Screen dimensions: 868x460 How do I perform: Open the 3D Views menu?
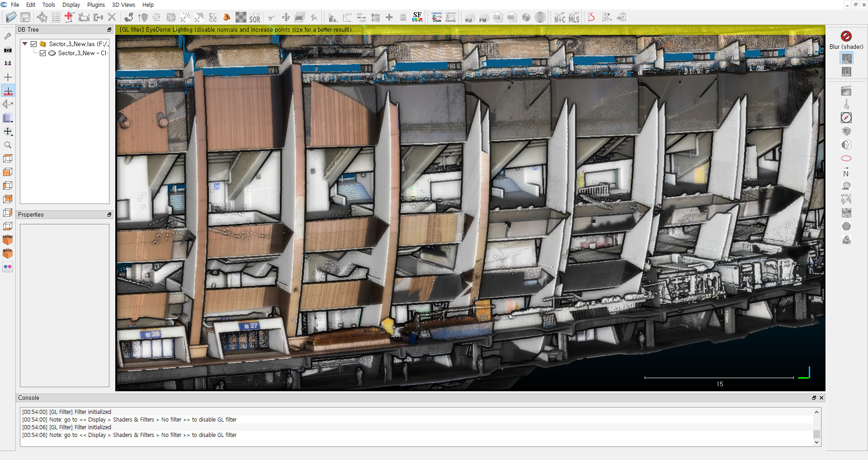123,5
